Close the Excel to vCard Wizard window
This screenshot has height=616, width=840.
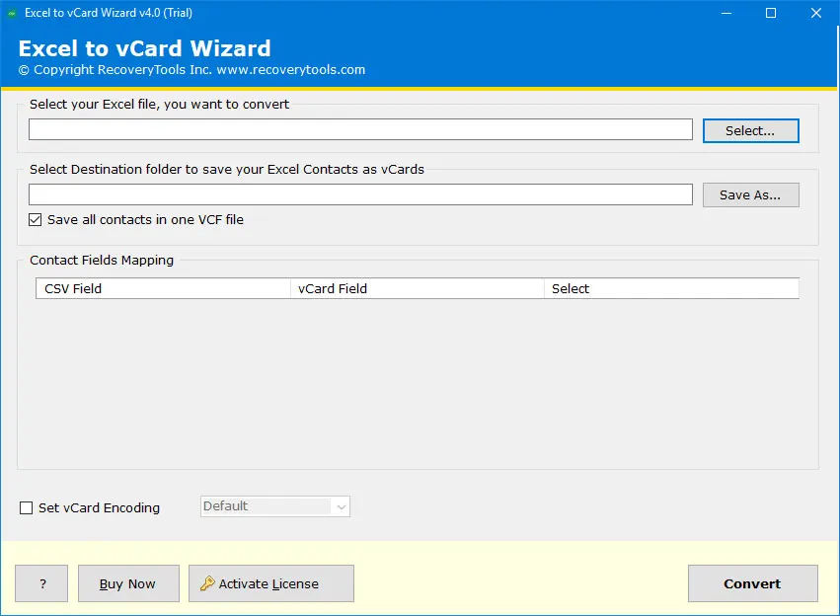(x=816, y=13)
